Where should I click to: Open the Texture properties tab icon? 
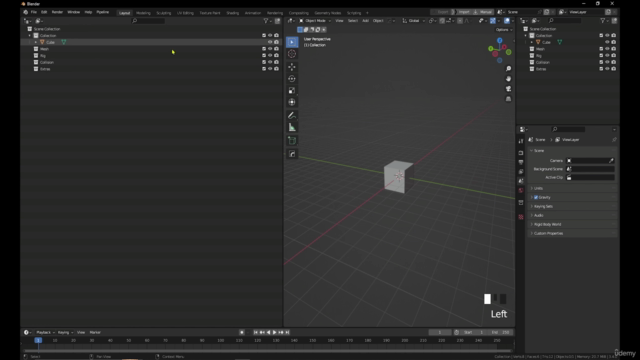pyautogui.click(x=521, y=217)
